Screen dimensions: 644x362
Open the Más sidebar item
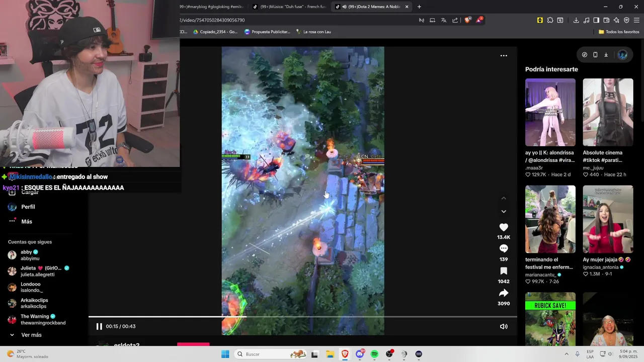tap(26, 221)
